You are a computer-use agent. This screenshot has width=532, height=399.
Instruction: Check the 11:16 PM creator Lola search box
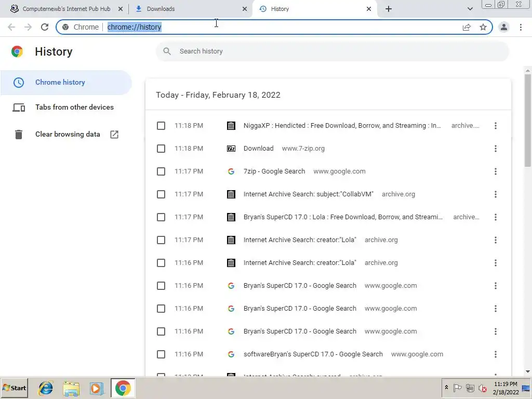pyautogui.click(x=161, y=263)
